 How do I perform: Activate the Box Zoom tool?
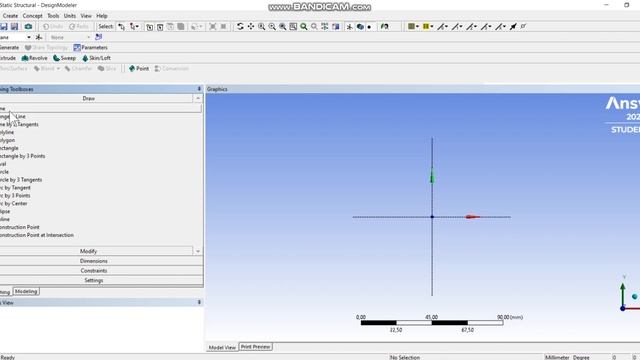[x=272, y=27]
